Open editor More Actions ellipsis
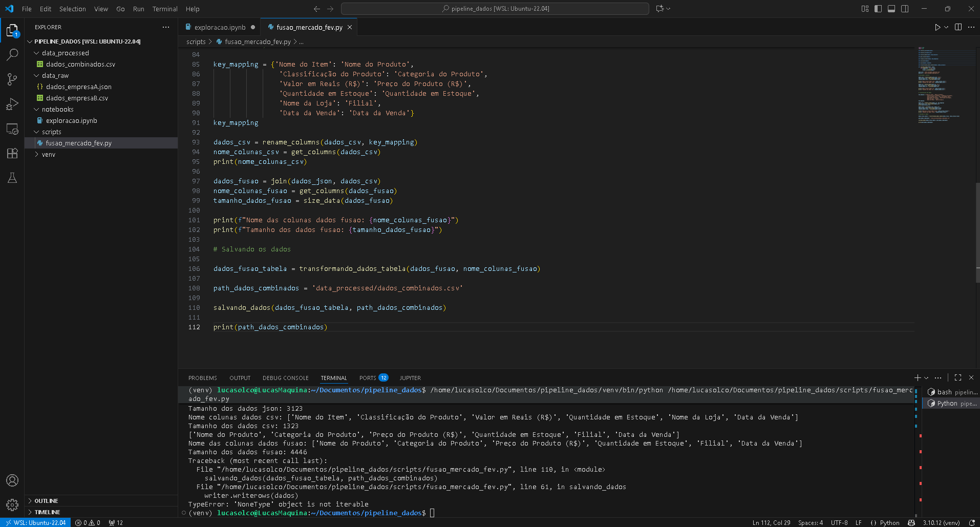Screen dimensions: 980x527 coord(971,27)
